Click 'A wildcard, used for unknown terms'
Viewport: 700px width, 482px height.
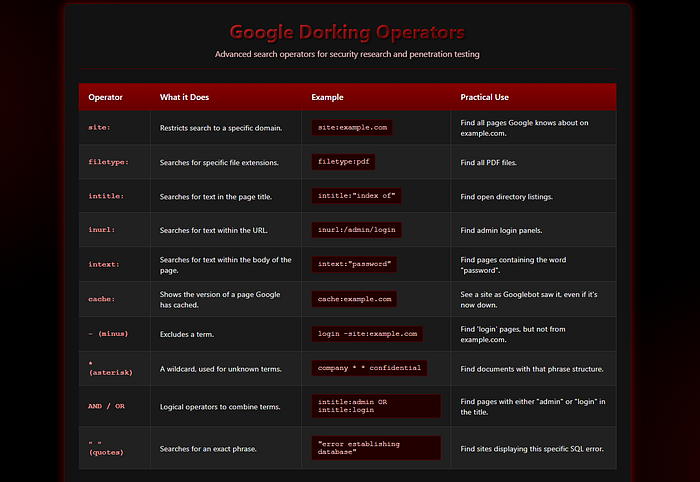(x=221, y=369)
